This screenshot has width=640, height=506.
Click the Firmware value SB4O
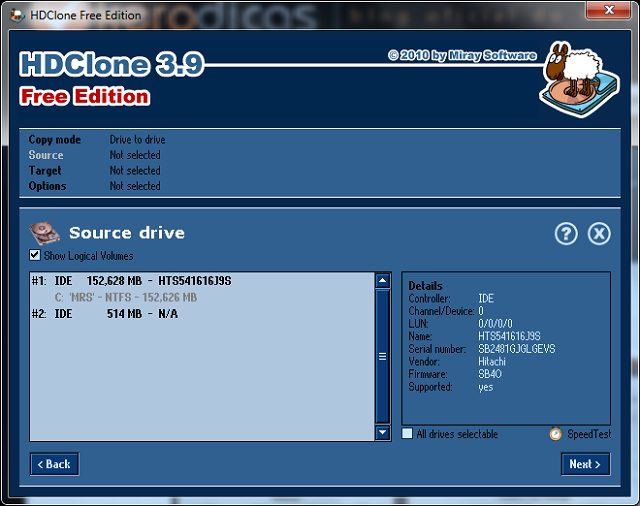tap(490, 374)
